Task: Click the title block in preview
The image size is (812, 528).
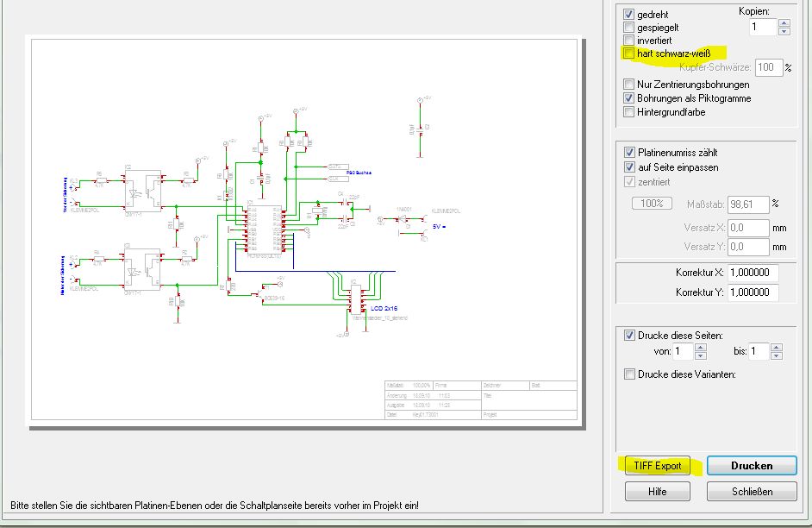Action: coord(481,400)
